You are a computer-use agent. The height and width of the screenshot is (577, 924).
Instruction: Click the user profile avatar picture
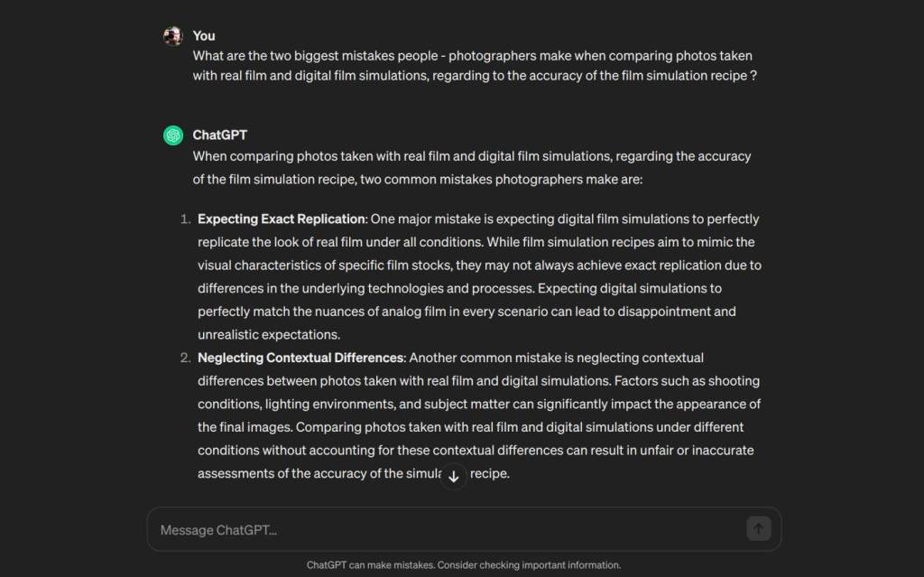click(x=172, y=36)
